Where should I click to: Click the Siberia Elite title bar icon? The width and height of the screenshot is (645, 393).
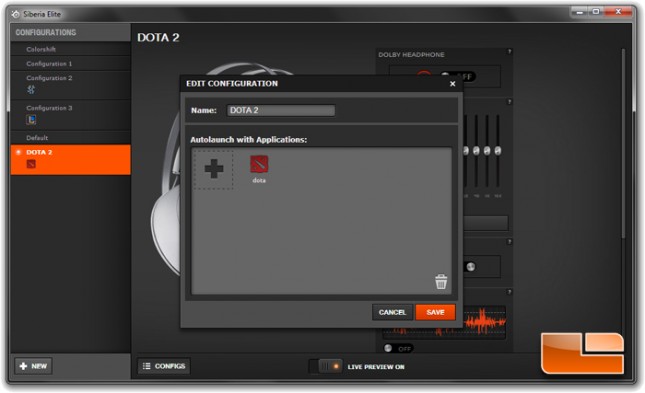(16, 14)
